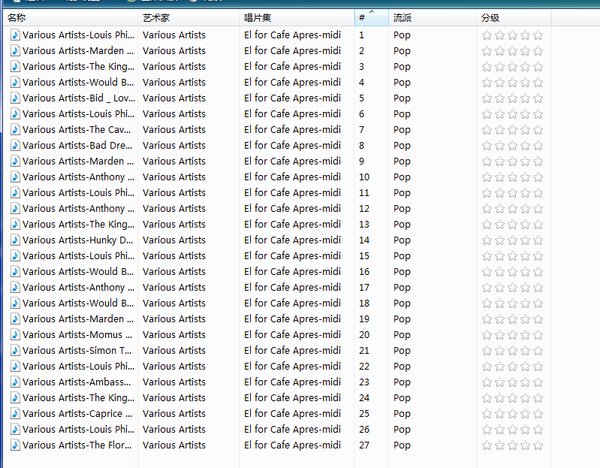Click the music file icon for track 26
The width and height of the screenshot is (600, 468).
15,429
